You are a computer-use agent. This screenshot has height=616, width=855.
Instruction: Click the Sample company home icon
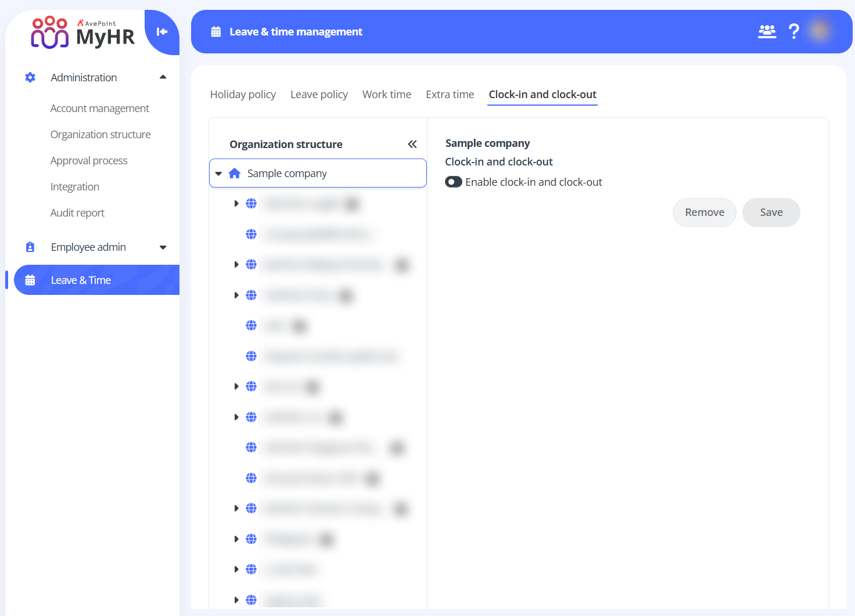click(x=235, y=173)
